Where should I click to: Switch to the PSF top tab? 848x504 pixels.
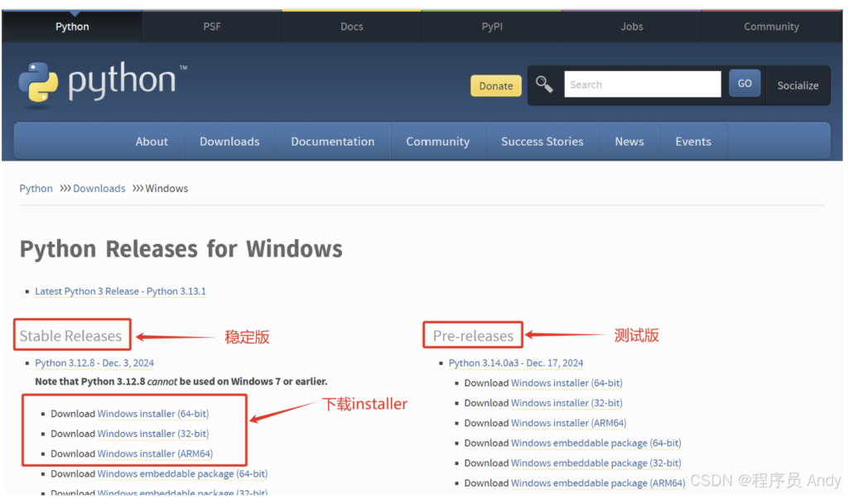click(x=212, y=26)
